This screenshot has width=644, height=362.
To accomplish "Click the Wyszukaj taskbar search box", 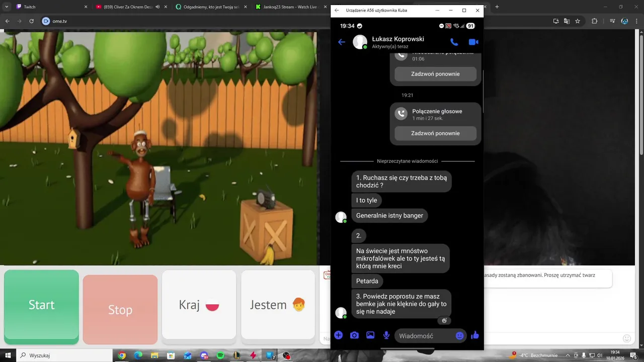I will click(x=64, y=355).
